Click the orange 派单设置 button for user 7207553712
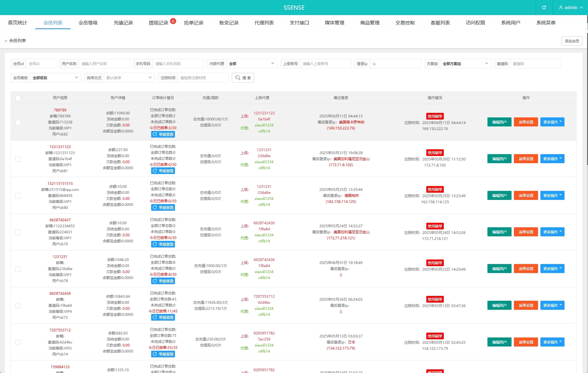Viewport: 588px width, 373px height. pyautogui.click(x=526, y=342)
